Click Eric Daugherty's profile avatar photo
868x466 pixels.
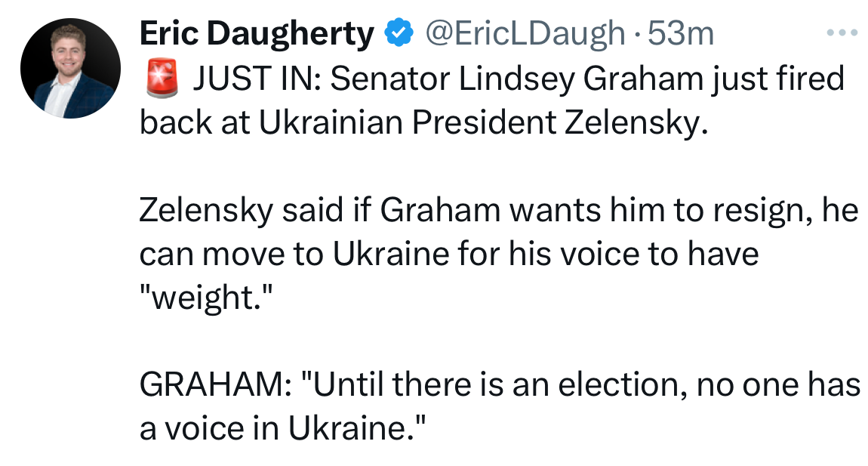70,69
